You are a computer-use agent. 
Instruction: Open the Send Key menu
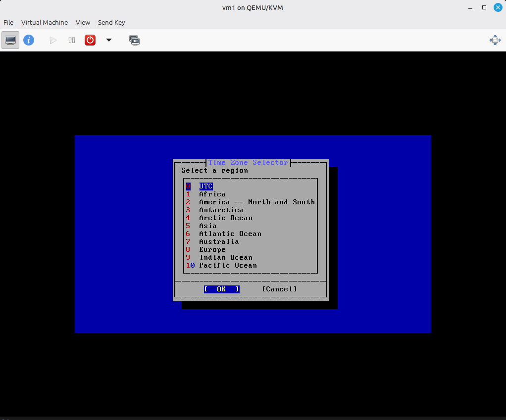(x=111, y=22)
